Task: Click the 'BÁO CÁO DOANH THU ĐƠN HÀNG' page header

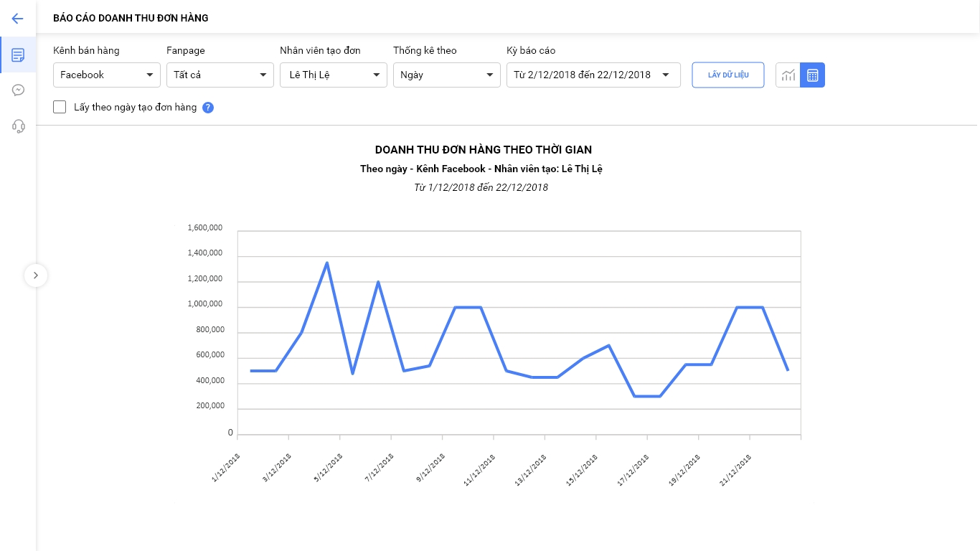Action: tap(131, 18)
